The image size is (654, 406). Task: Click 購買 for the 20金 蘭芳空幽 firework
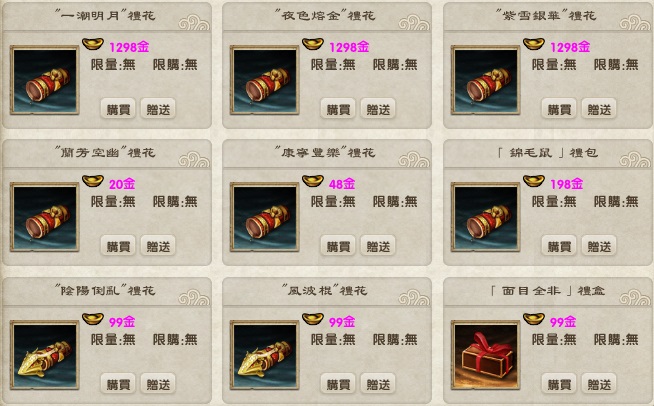point(118,246)
